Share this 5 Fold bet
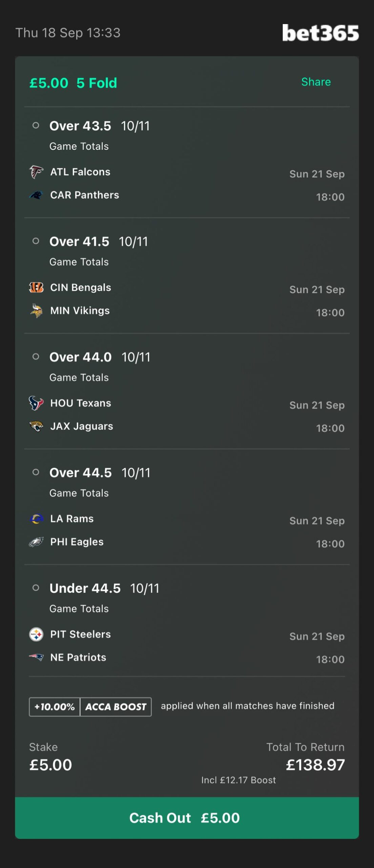Viewport: 374px width, 868px height. point(316,82)
